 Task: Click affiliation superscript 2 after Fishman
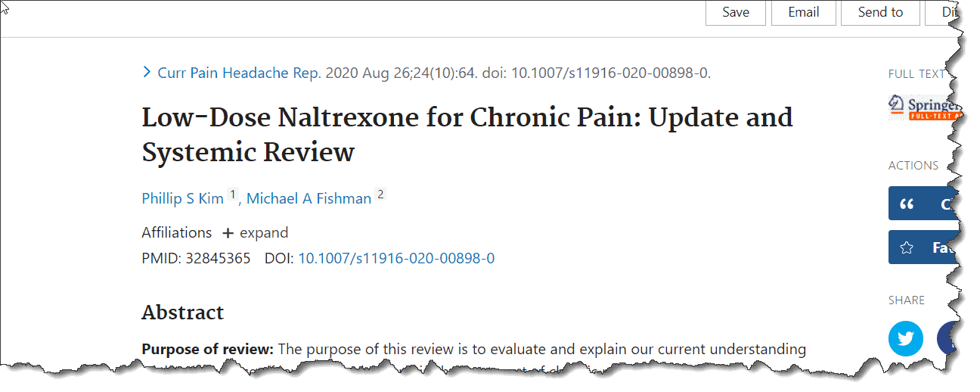pos(380,195)
